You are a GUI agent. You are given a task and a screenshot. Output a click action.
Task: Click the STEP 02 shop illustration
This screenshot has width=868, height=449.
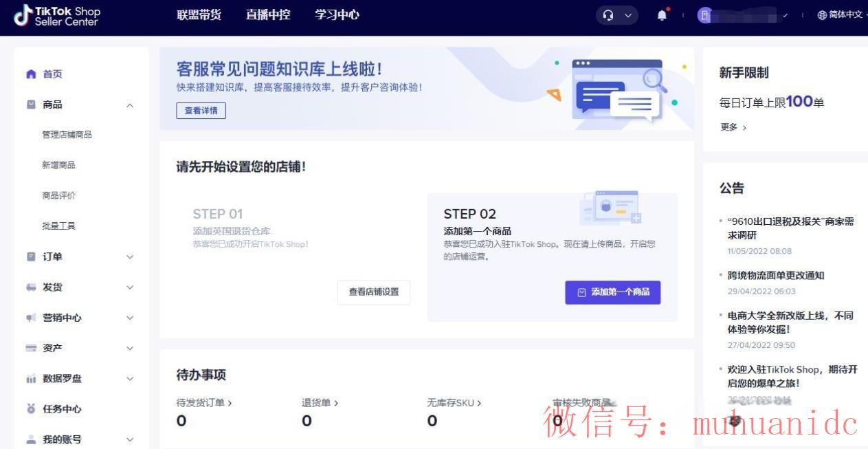[x=611, y=208]
